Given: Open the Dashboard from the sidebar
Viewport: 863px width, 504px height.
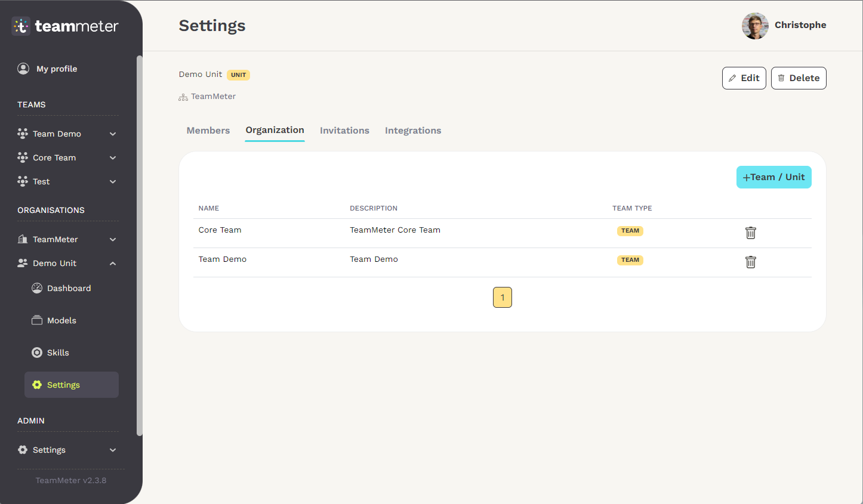Looking at the screenshot, I should pyautogui.click(x=37, y=288).
